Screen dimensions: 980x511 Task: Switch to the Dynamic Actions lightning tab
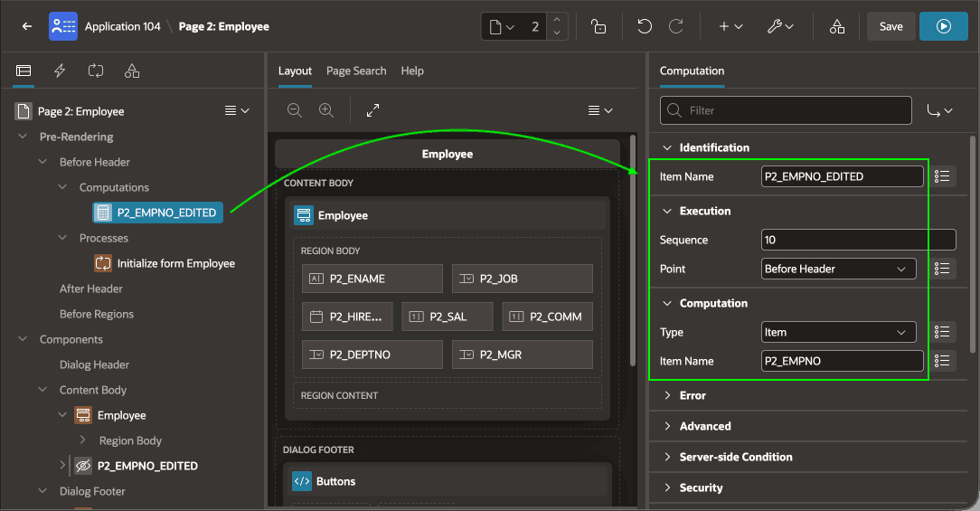pyautogui.click(x=60, y=71)
